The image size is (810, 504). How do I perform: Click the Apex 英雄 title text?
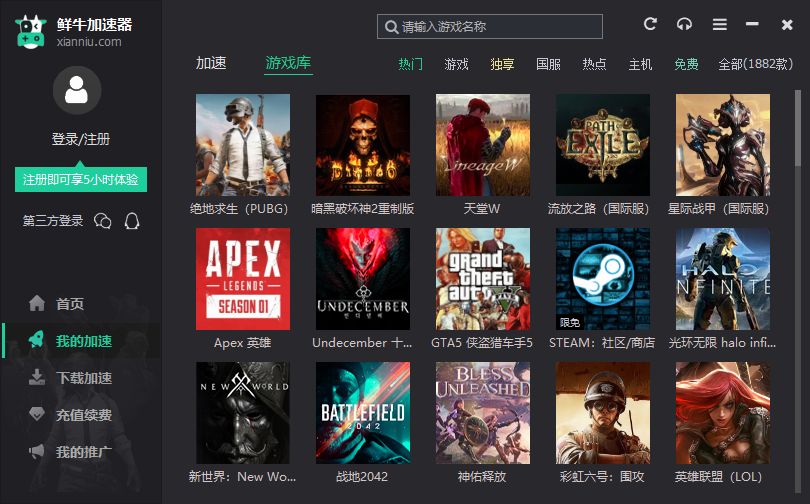(242, 343)
